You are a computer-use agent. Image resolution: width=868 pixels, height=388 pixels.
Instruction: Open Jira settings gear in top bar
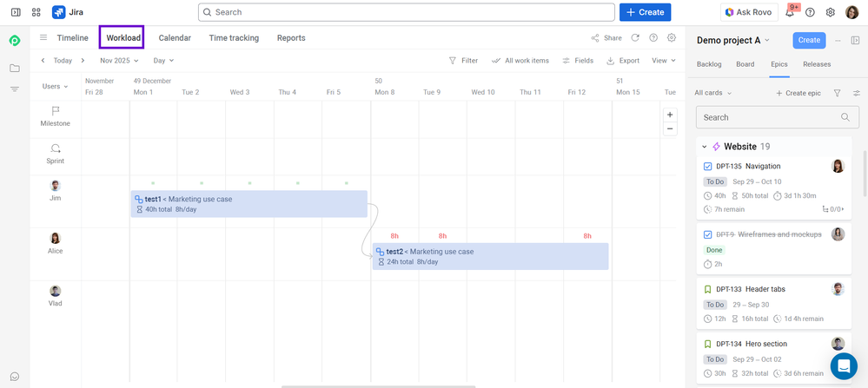coord(831,12)
